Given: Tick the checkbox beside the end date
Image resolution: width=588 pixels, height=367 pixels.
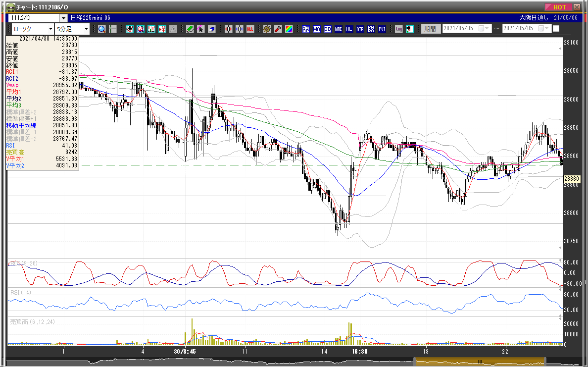Looking at the screenshot, I should (x=556, y=29).
